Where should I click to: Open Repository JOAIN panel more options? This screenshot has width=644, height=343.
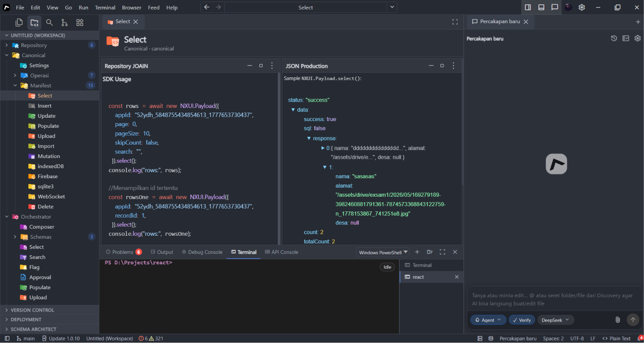(x=272, y=66)
